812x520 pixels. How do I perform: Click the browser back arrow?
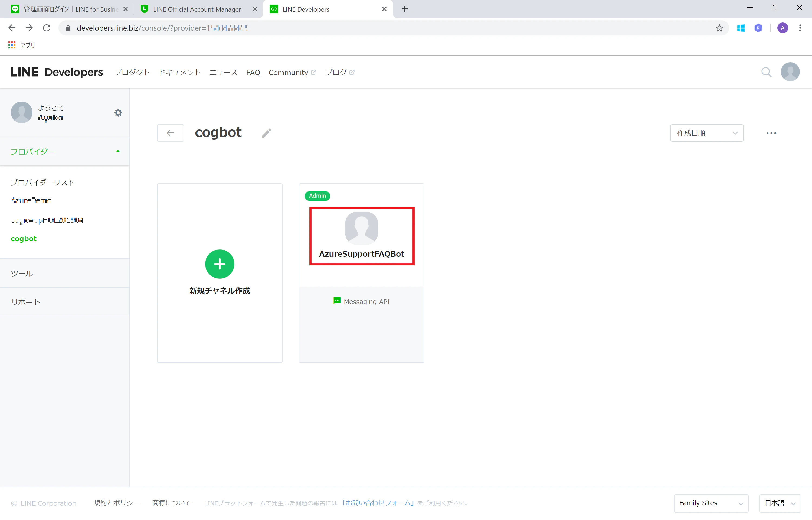click(x=12, y=28)
